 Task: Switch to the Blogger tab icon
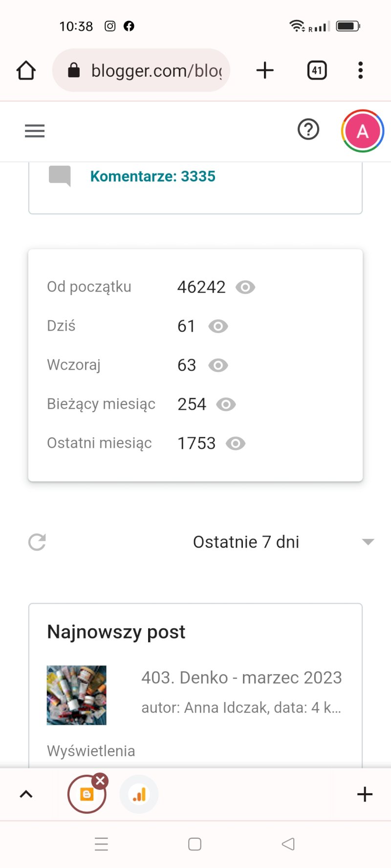87,795
